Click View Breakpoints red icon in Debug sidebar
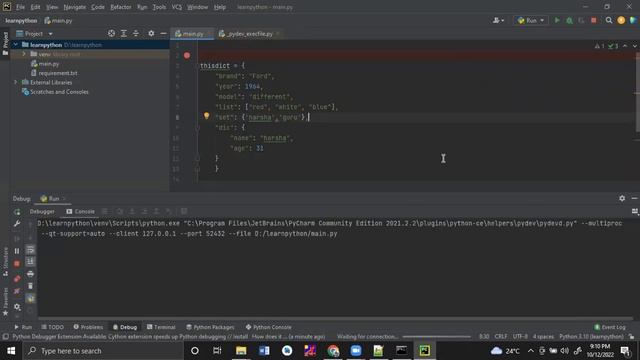 pyautogui.click(x=17, y=278)
